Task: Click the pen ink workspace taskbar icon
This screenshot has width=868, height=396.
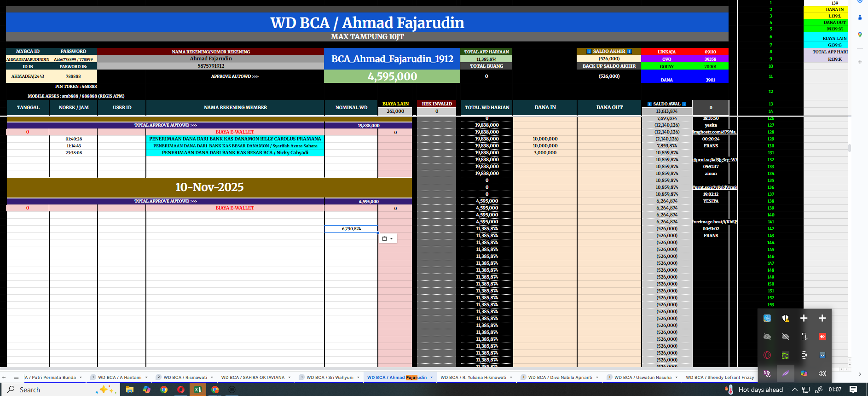Action: coord(819,390)
